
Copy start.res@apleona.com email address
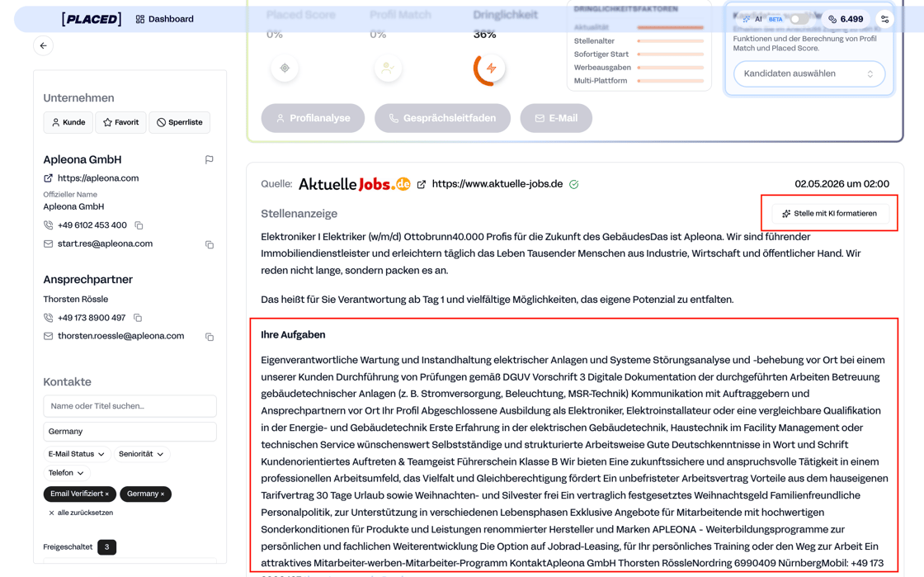210,244
